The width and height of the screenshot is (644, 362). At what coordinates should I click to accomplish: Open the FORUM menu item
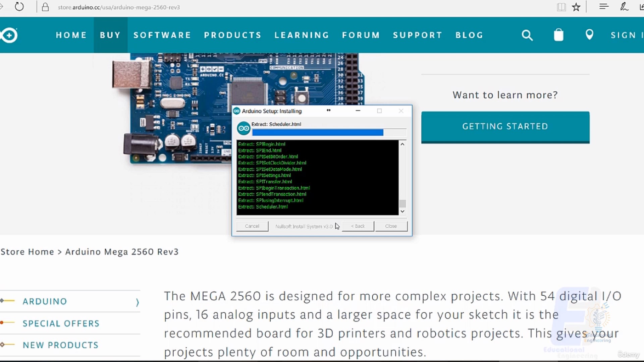(361, 35)
